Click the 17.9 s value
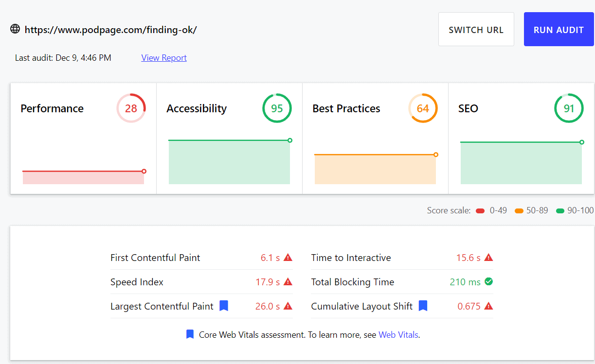595x364 pixels. click(268, 282)
